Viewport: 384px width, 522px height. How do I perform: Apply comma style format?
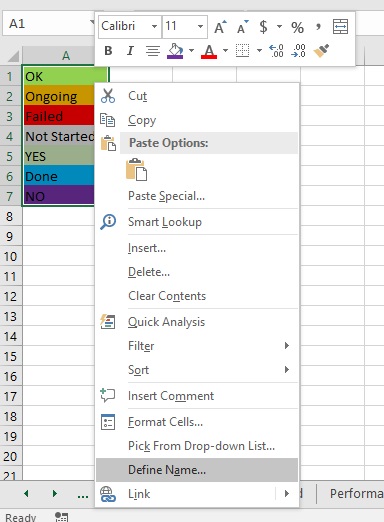tap(318, 27)
